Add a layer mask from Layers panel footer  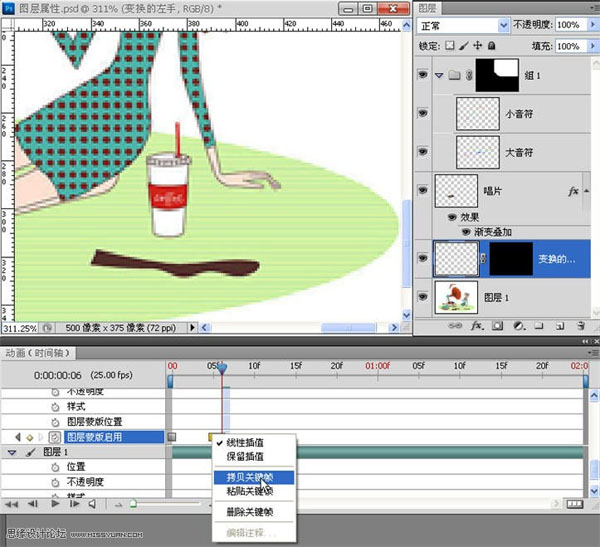499,325
